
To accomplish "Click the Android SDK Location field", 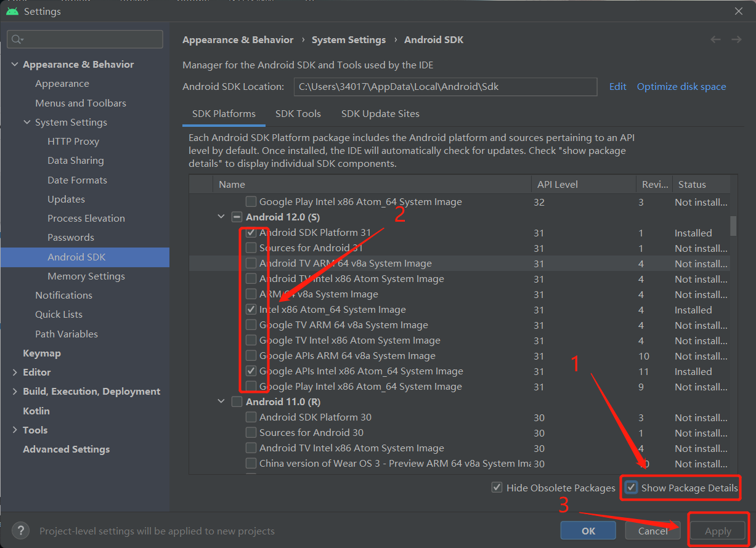I will click(x=445, y=87).
